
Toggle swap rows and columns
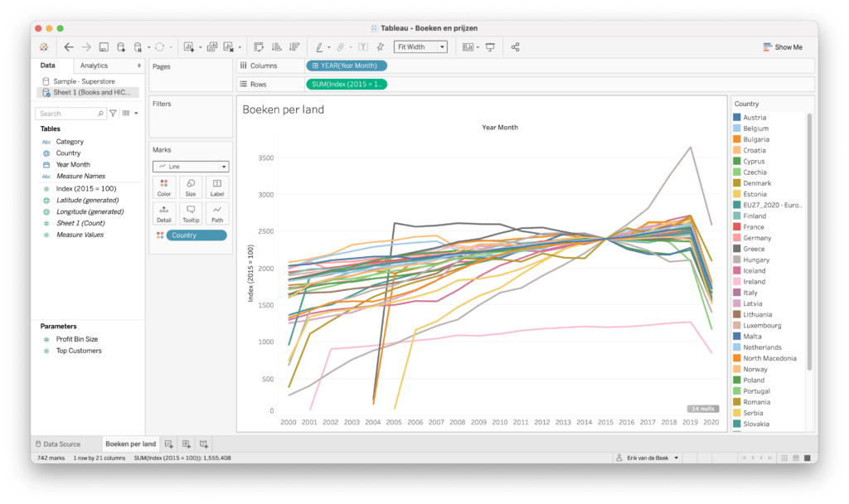[x=258, y=46]
